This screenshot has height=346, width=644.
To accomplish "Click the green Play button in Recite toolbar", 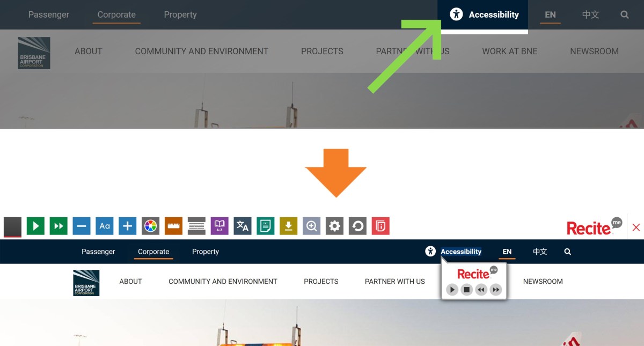I will pos(35,226).
